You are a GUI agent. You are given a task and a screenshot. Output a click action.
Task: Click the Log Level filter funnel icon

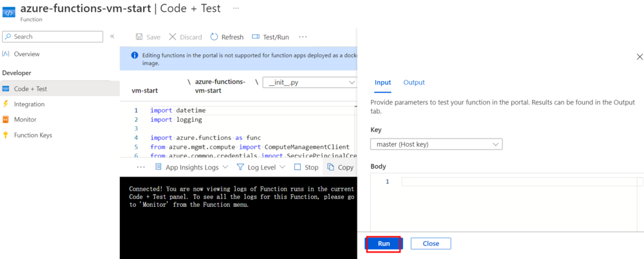coord(240,168)
